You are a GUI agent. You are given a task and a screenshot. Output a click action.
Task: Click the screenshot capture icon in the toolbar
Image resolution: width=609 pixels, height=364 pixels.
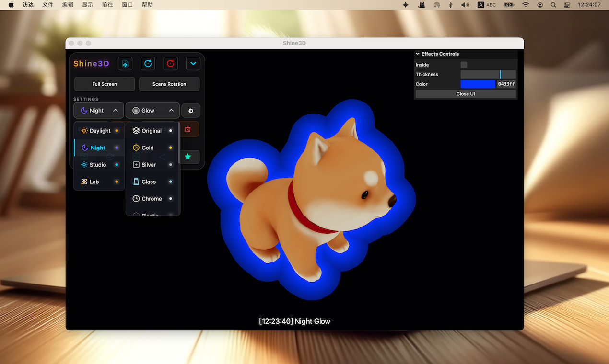125,63
